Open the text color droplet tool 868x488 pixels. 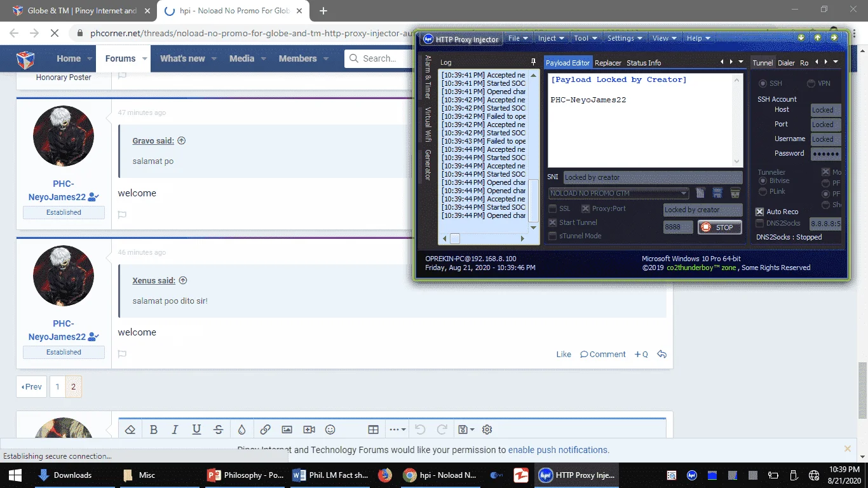tap(241, 430)
